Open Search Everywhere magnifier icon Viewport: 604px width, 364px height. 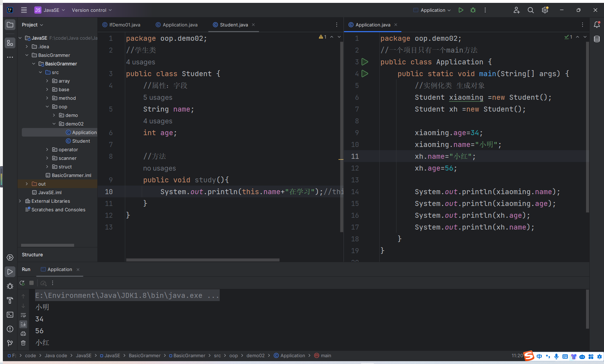[x=531, y=10]
